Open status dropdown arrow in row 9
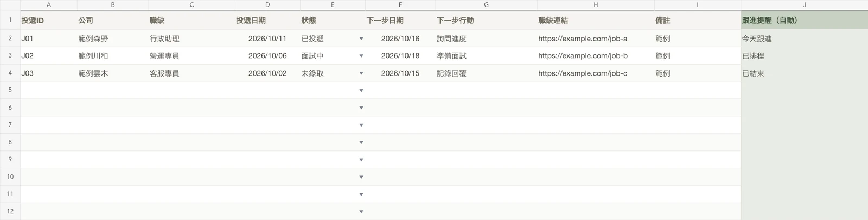This screenshot has height=220, width=868. 361,160
